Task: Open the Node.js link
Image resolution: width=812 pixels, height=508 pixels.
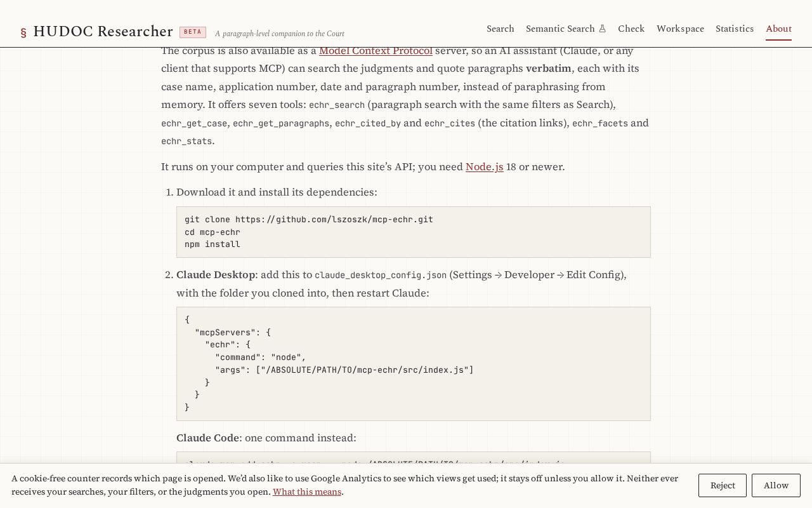Action: tap(485, 167)
